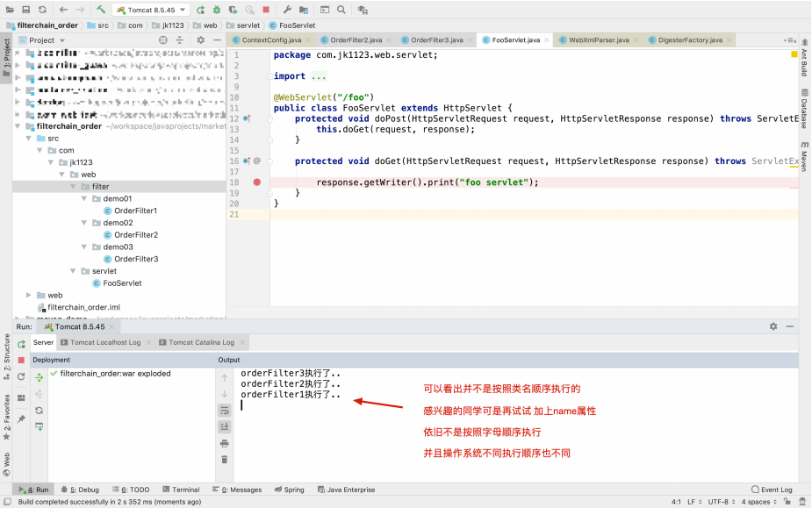Click the filterchain_order breadcrumb
Image resolution: width=812 pixels, height=508 pixels.
(x=42, y=25)
